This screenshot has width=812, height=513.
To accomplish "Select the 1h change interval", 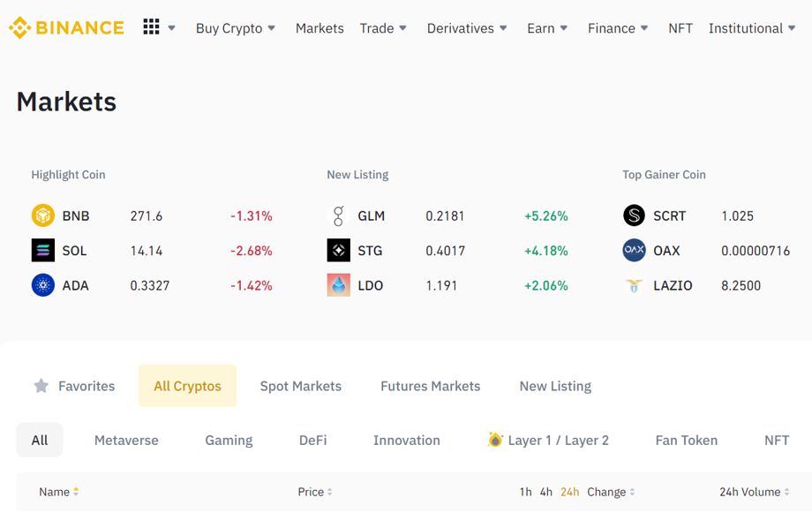I will (x=526, y=492).
